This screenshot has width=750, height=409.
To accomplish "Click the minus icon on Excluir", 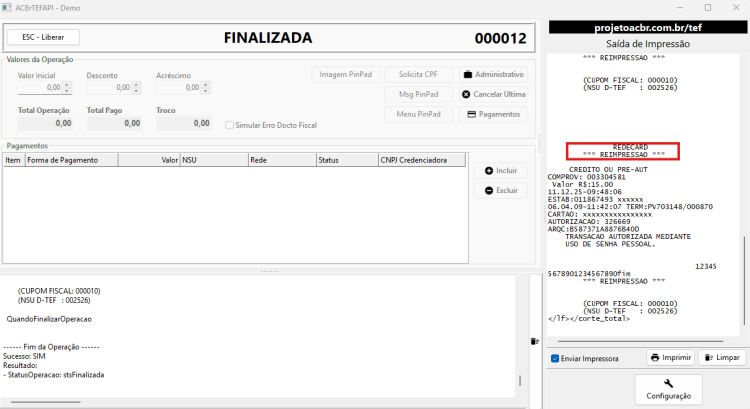I will coord(489,190).
